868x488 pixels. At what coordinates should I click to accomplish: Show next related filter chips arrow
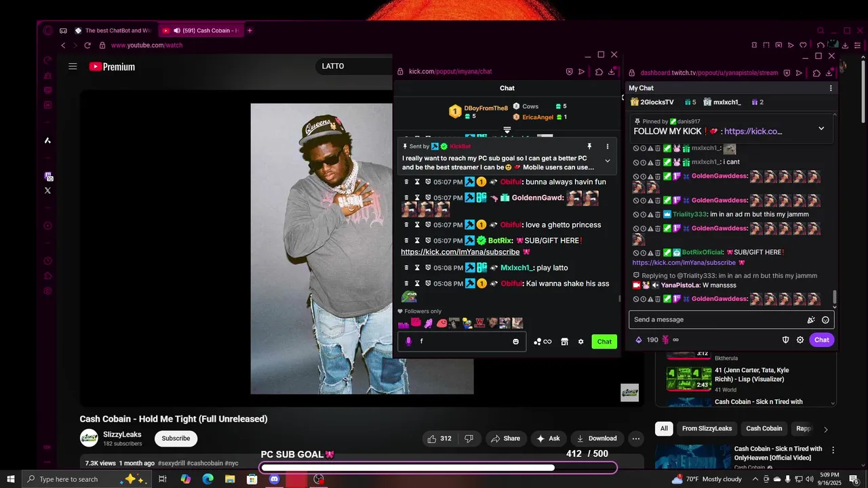[825, 429]
